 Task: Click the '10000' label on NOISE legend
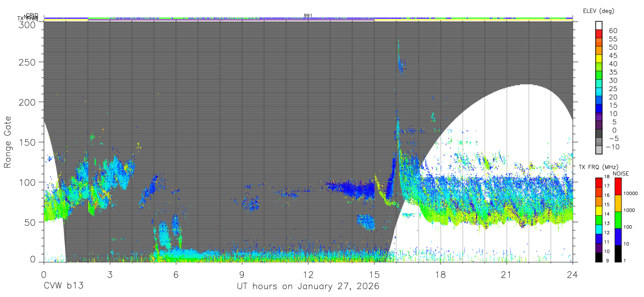click(631, 193)
